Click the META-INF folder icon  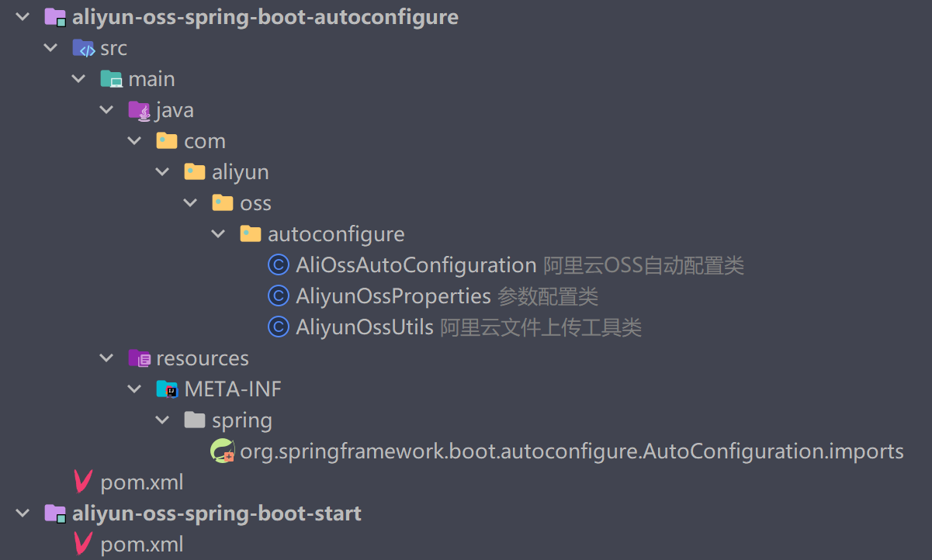click(167, 389)
